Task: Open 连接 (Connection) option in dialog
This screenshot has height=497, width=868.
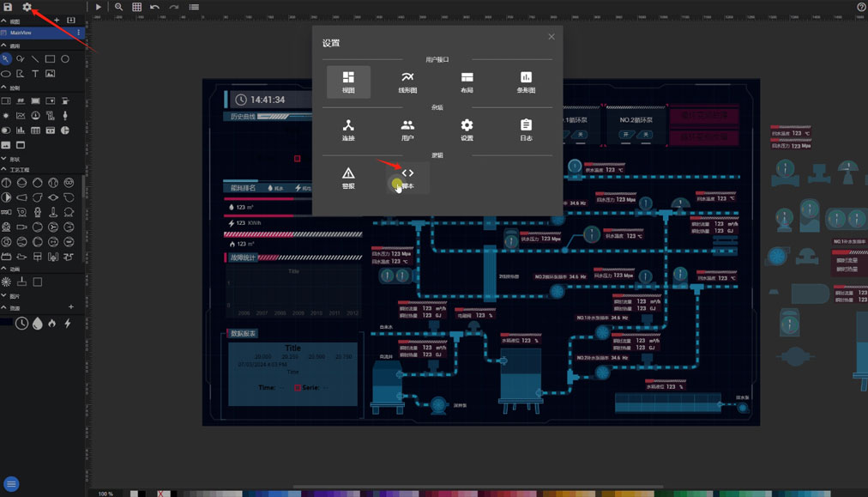Action: click(348, 130)
